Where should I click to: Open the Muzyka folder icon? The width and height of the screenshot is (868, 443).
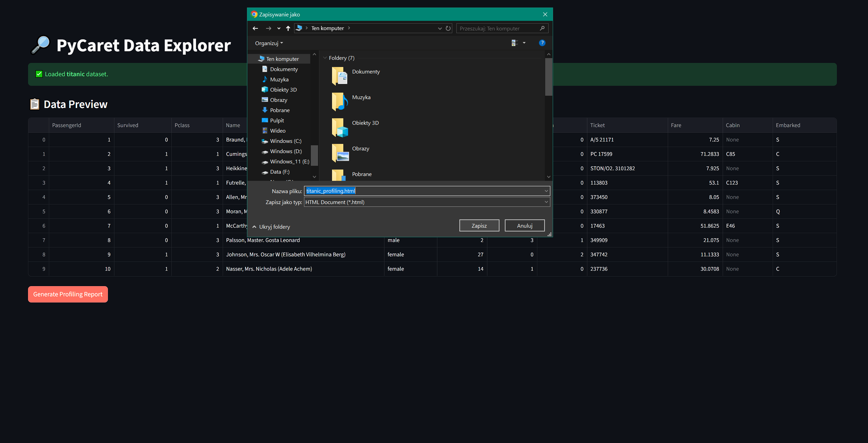tap(340, 102)
